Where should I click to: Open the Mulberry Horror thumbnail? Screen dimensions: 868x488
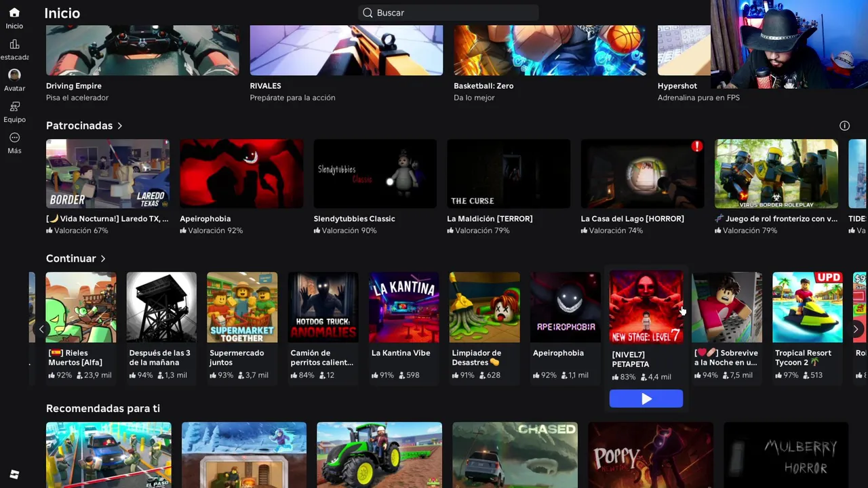[786, 455]
